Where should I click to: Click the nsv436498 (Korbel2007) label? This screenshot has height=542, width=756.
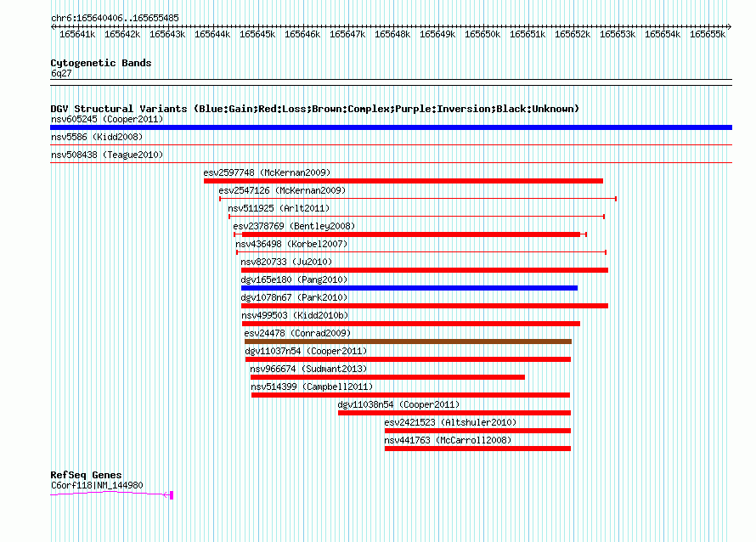291,244
